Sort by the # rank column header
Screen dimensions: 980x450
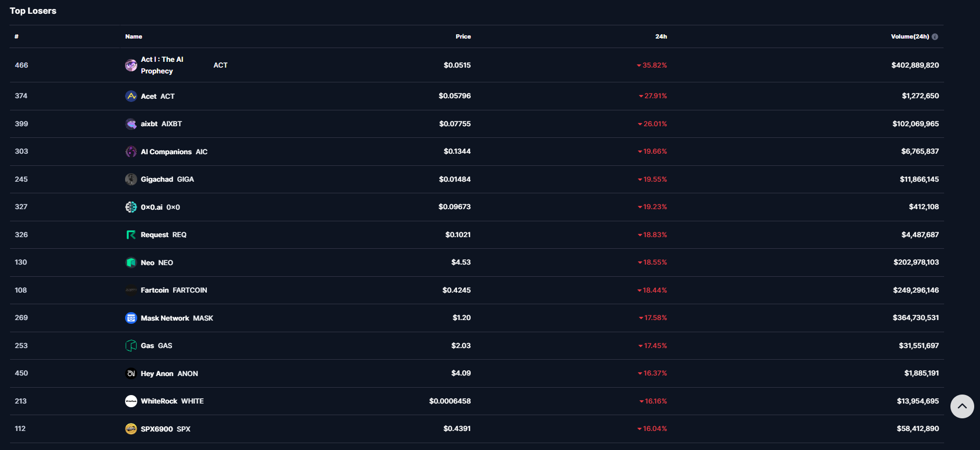click(x=17, y=37)
